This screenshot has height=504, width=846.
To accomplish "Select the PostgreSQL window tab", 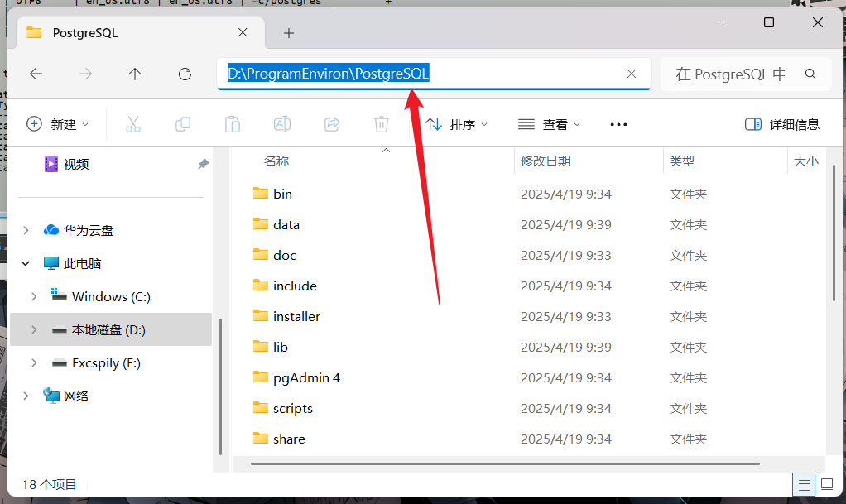I will [x=140, y=33].
